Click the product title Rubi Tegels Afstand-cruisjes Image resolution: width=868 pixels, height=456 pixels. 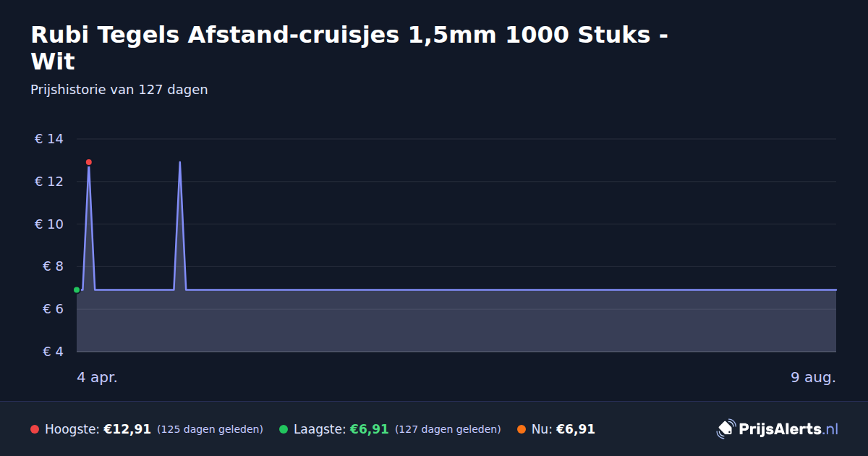coord(349,48)
